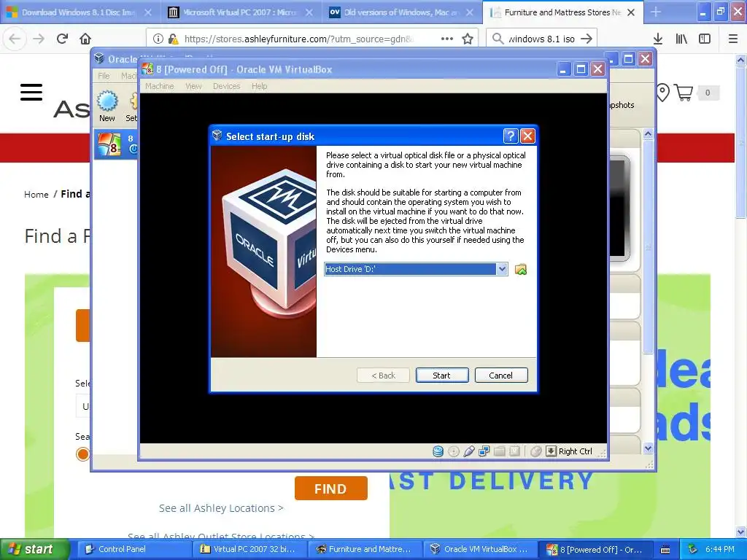The image size is (747, 560).
Task: Click the Firefox back arrow
Action: (x=15, y=39)
